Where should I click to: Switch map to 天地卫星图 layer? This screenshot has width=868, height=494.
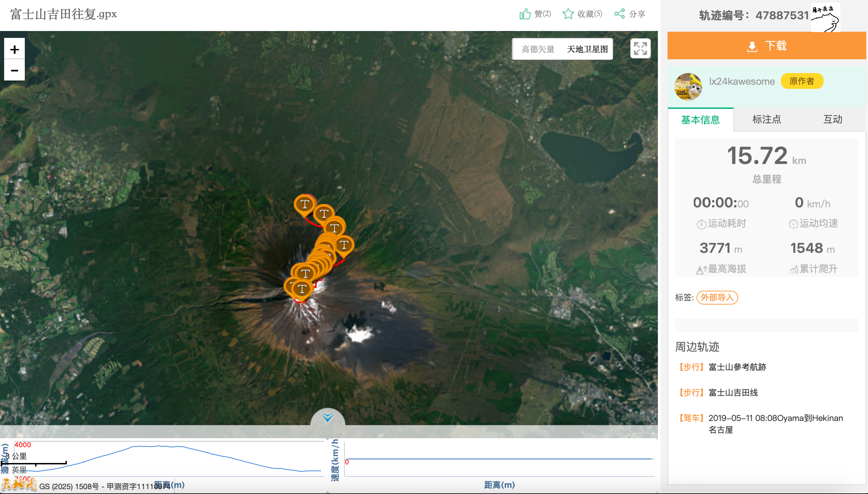tap(587, 49)
